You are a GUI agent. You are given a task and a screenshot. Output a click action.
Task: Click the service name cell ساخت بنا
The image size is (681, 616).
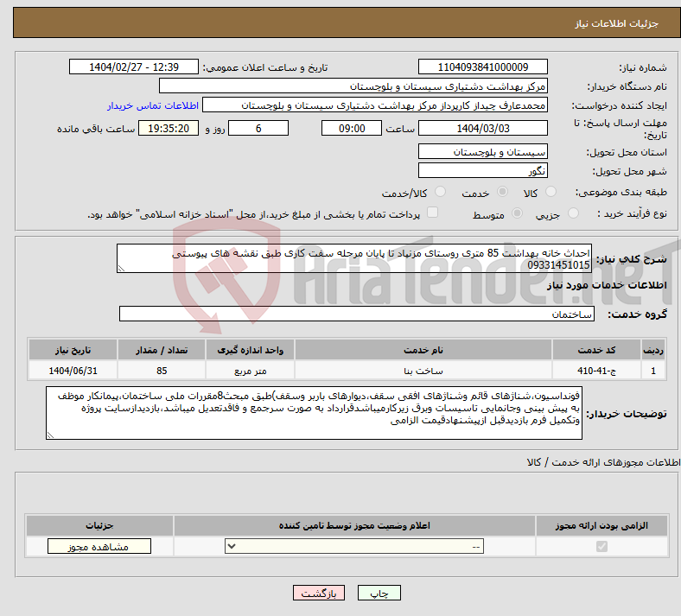(423, 371)
